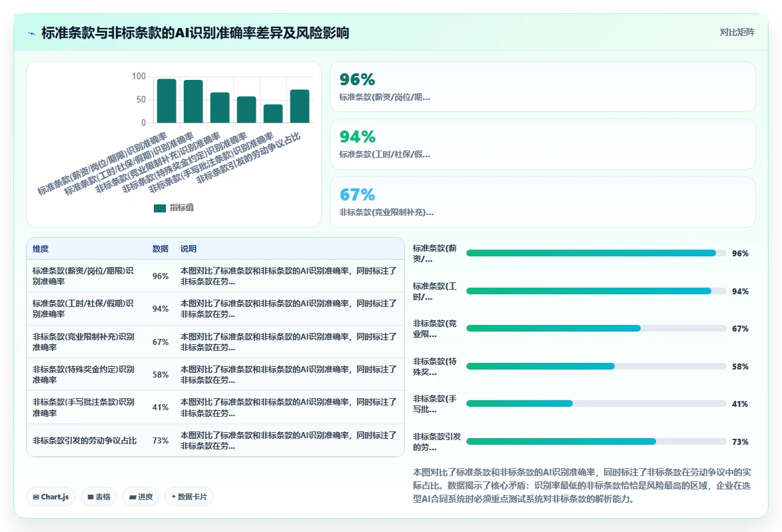Select the 96% data card
The height and width of the screenshot is (532, 782).
click(543, 87)
